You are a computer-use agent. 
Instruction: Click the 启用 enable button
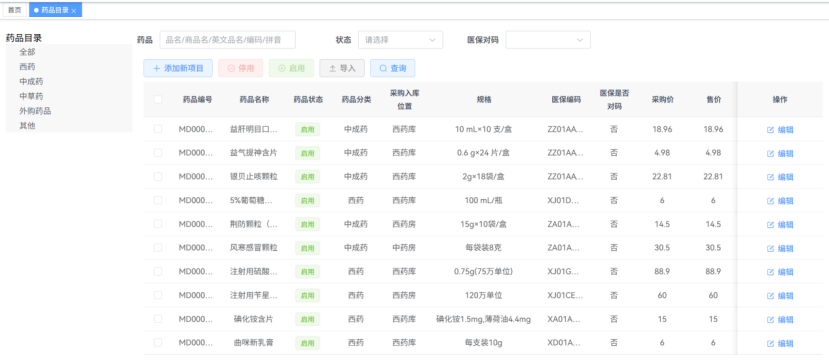pyautogui.click(x=291, y=68)
